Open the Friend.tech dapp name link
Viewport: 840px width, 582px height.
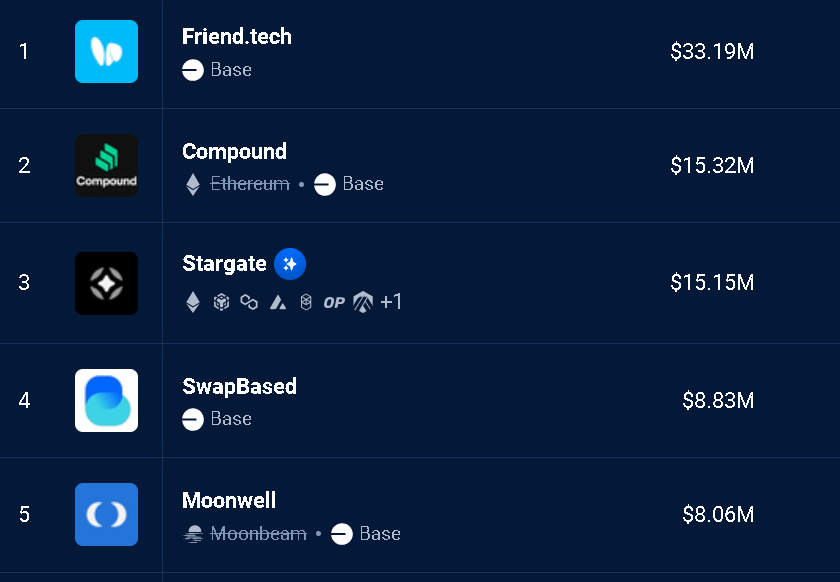(x=237, y=36)
